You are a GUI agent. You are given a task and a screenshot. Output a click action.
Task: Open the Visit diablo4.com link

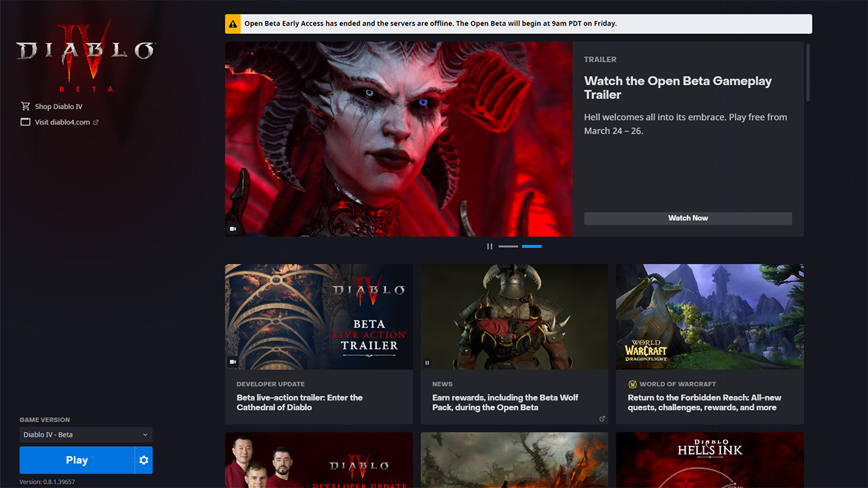62,123
